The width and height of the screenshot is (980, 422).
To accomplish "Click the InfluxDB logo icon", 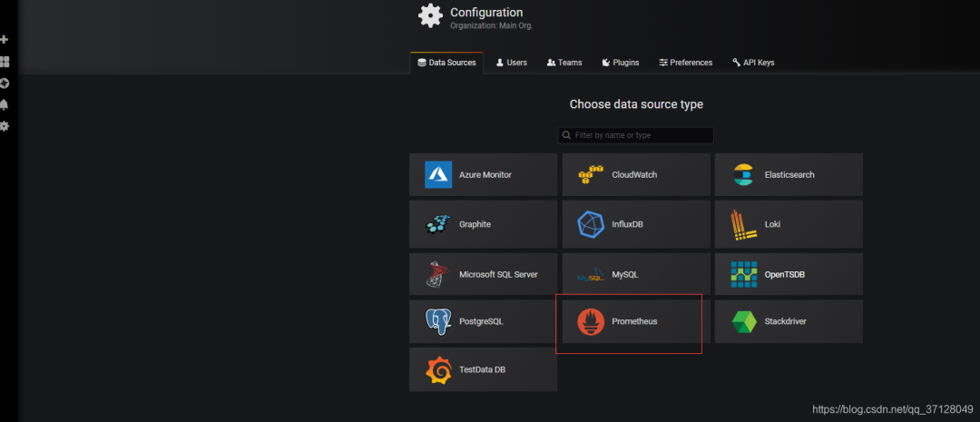I will (x=591, y=224).
